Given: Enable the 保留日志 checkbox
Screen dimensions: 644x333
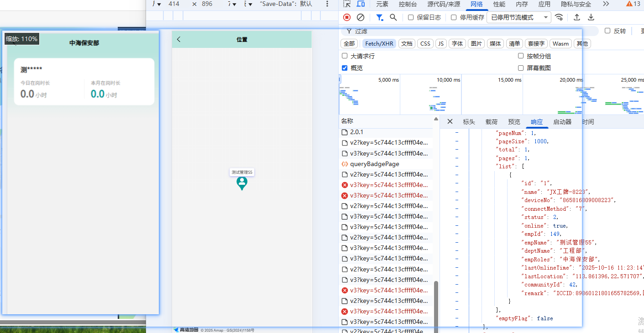Looking at the screenshot, I should click(x=410, y=17).
